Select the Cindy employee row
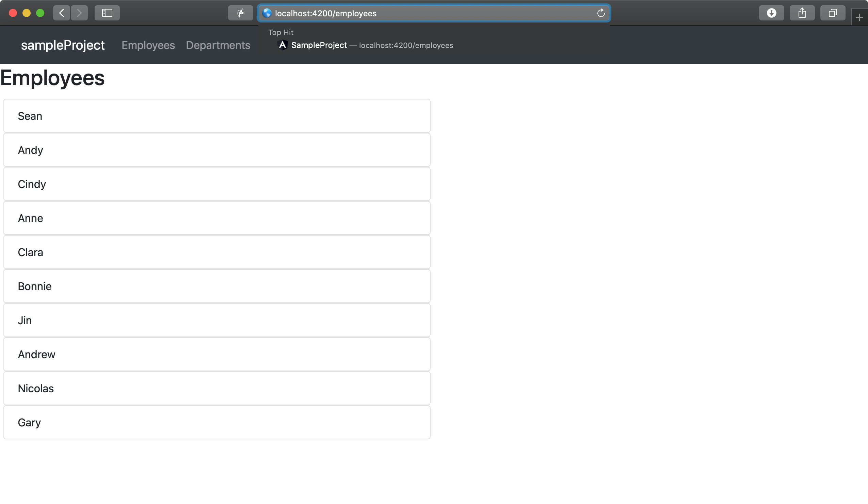Viewport: 868px width, 504px height. (216, 184)
